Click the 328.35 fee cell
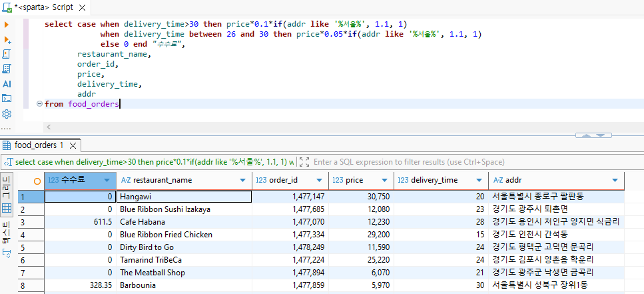Viewport: 644px width, 294px height. 80,285
